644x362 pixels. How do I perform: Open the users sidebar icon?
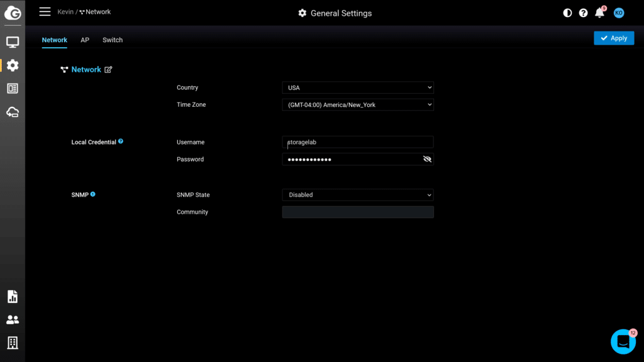click(13, 320)
